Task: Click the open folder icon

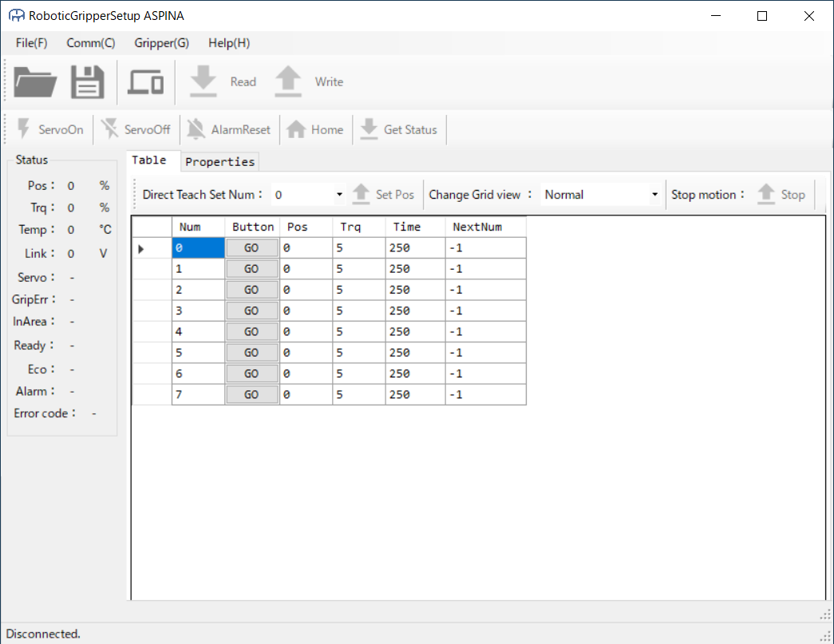Action: (35, 82)
